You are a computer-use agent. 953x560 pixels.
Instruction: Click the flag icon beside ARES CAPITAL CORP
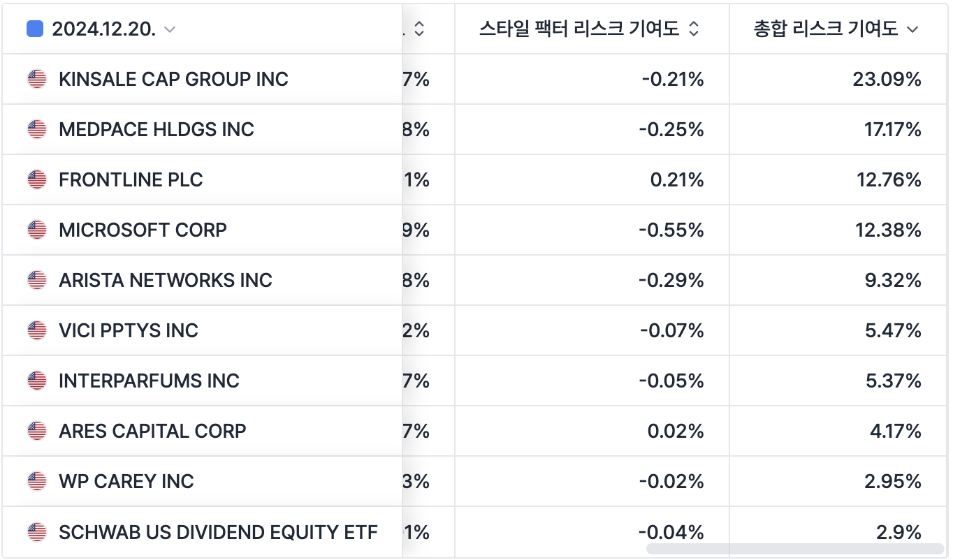(x=36, y=431)
